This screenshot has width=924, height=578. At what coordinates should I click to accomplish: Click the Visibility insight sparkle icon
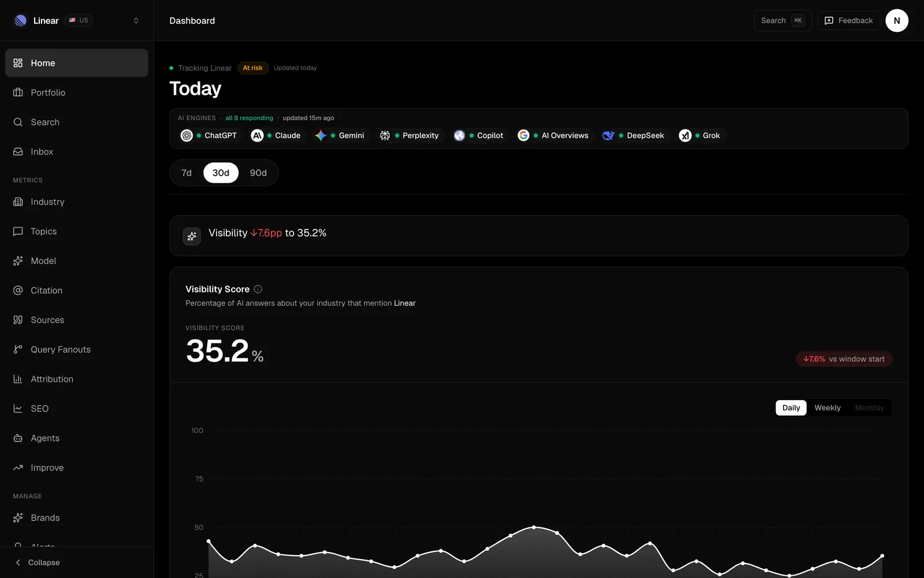click(192, 236)
